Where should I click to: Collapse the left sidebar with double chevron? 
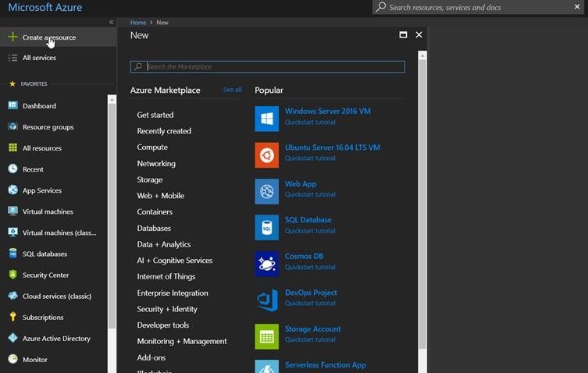tap(112, 22)
